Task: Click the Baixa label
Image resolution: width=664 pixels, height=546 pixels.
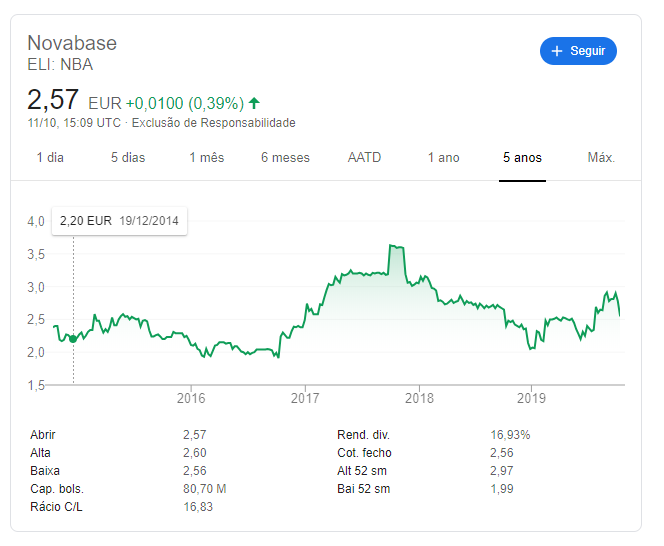Action: click(45, 471)
